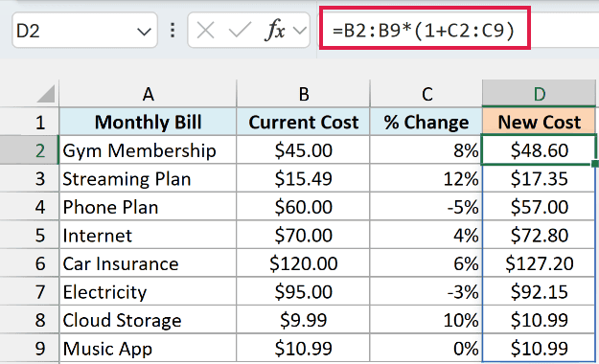Viewport: 599px width, 364px height.
Task: Click the New Cost header cell
Action: coord(539,122)
